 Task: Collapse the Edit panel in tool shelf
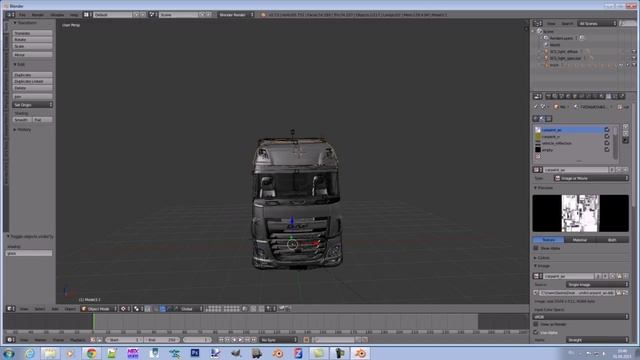pyautogui.click(x=19, y=64)
